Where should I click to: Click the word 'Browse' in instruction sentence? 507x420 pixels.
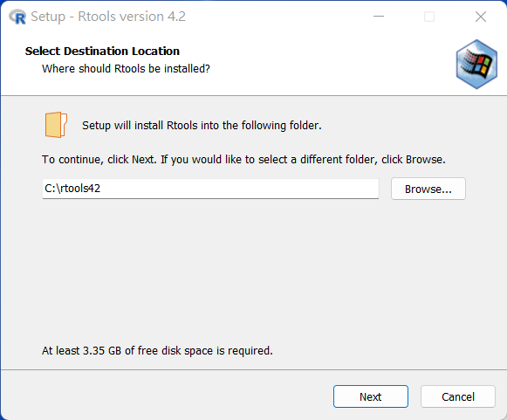[424, 160]
